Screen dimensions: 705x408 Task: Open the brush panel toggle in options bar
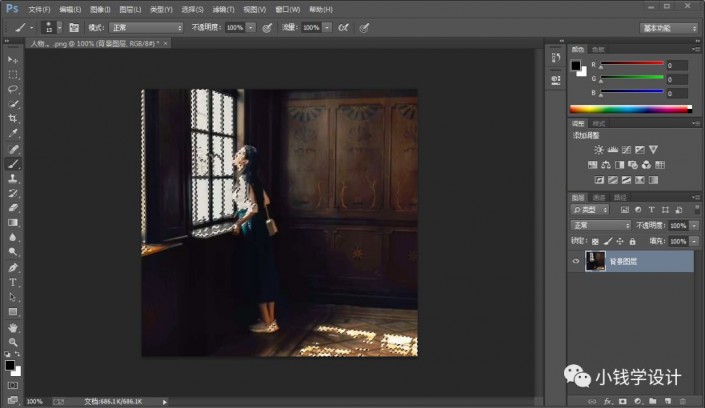(74, 28)
